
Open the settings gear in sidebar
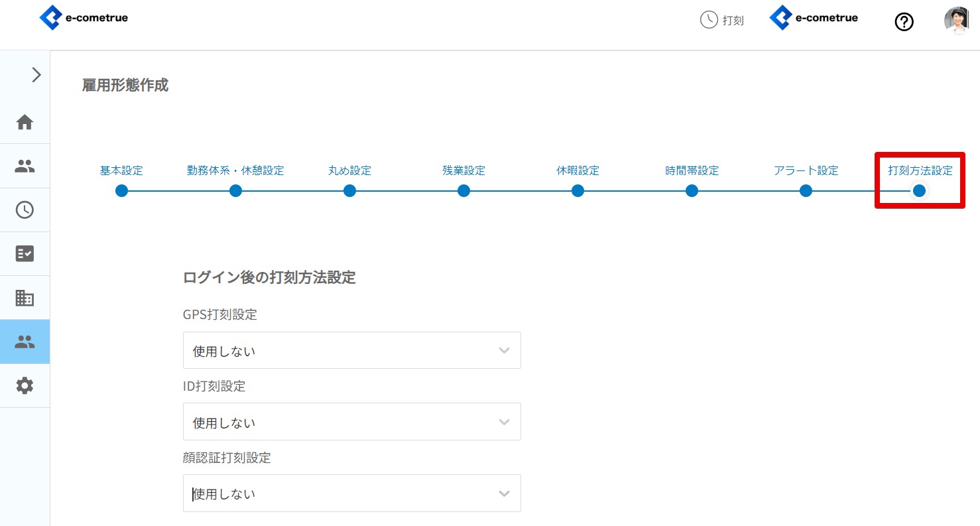[x=25, y=385]
